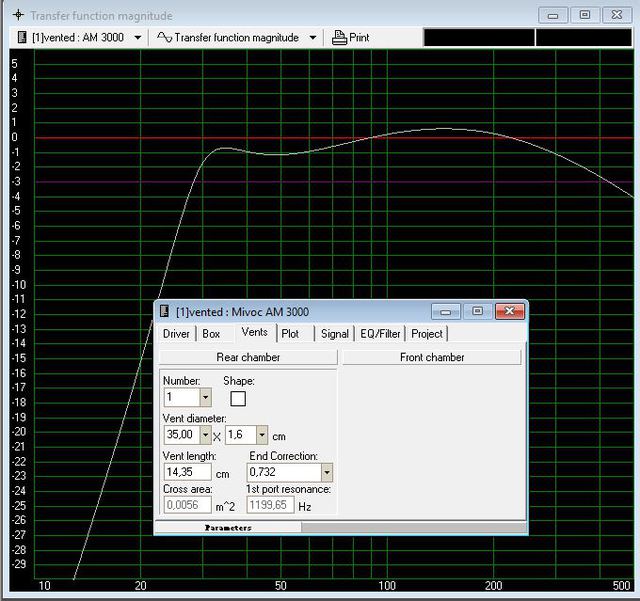Click the speaker icon in Mivoc AM 3000 dialog title

[164, 311]
